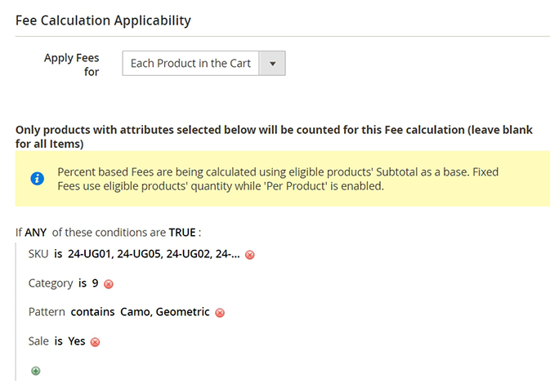Open the Apply Fees for dropdown arrow
Viewport: 559px width, 392px height.
(x=272, y=63)
